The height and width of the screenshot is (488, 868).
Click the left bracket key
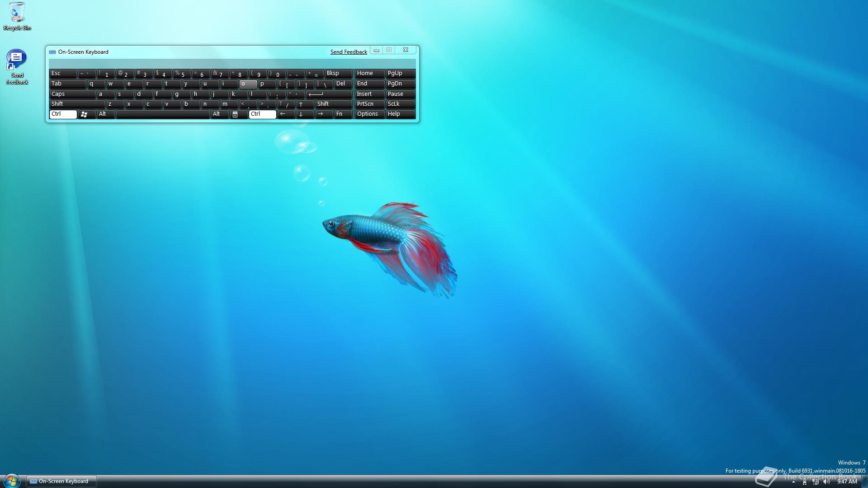click(286, 84)
